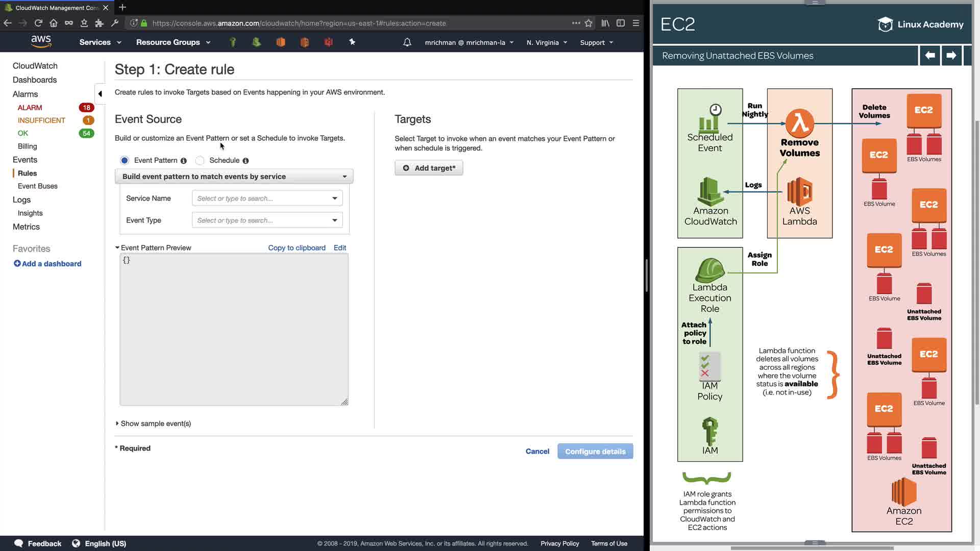Click the Add target button
980x551 pixels.
(x=429, y=168)
